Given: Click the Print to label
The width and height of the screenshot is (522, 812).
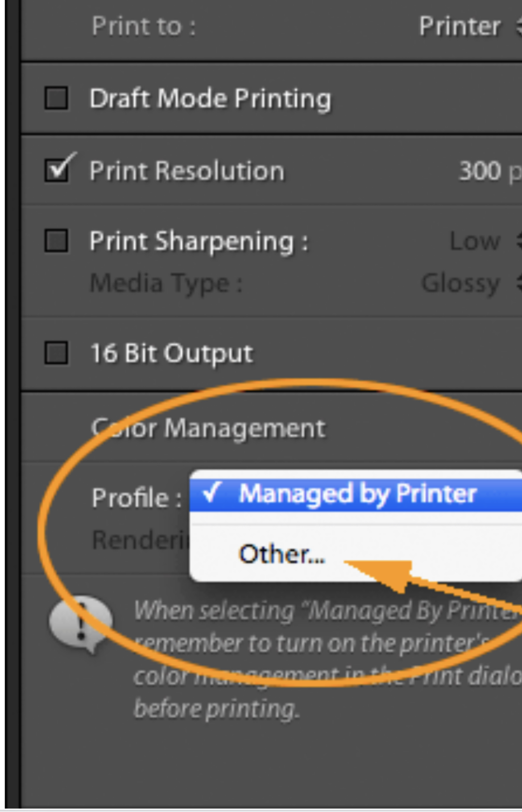Looking at the screenshot, I should 143,26.
